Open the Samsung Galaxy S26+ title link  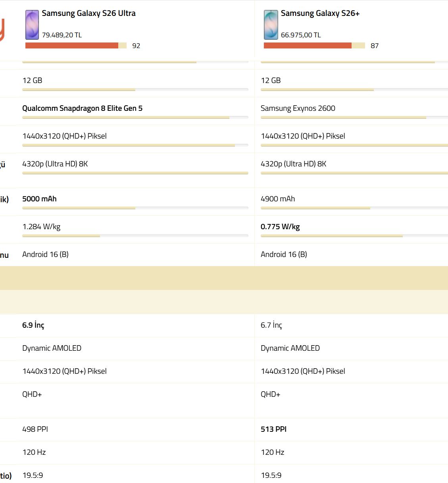(320, 13)
